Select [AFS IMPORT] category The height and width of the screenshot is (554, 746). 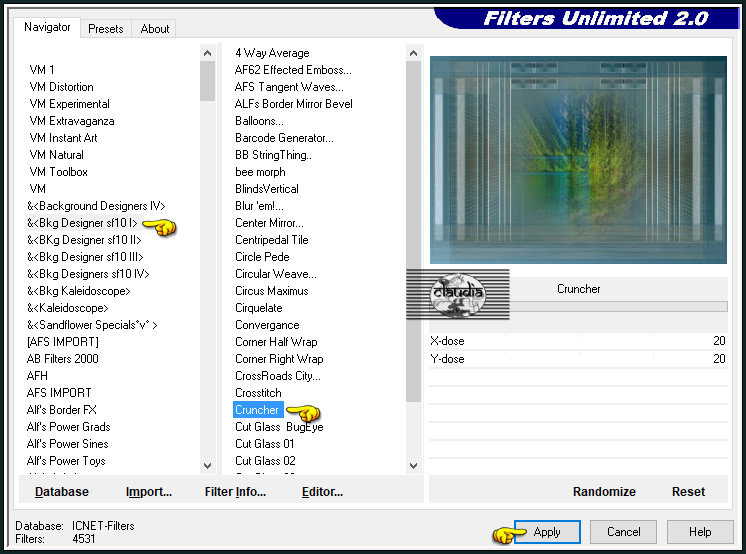click(x=63, y=342)
